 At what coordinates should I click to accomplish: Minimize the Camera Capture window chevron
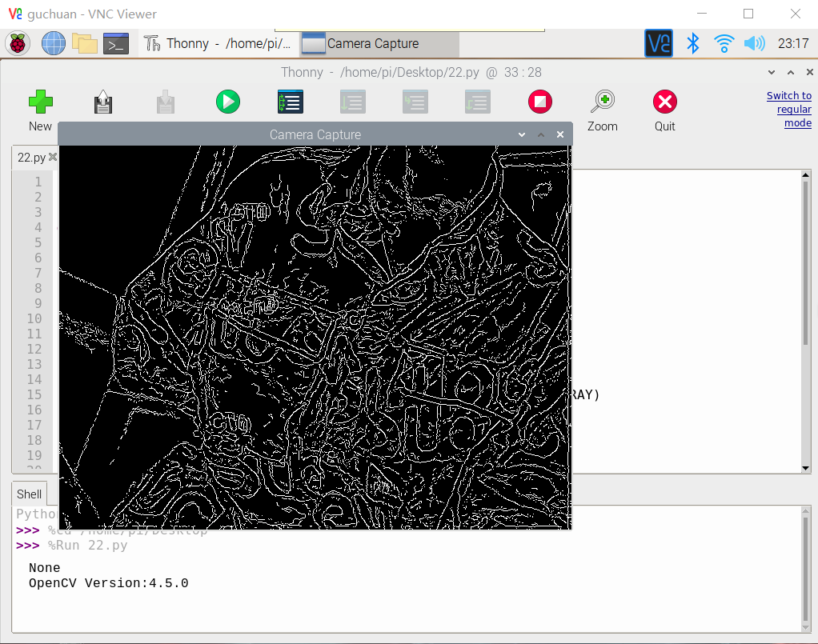tap(522, 134)
